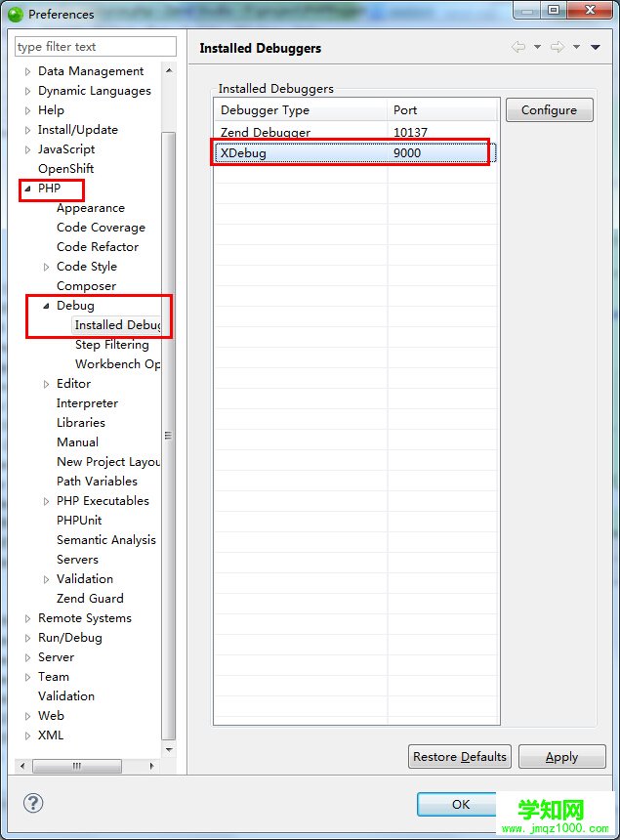Click the Help question mark icon
Viewport: 620px width, 840px height.
point(33,803)
